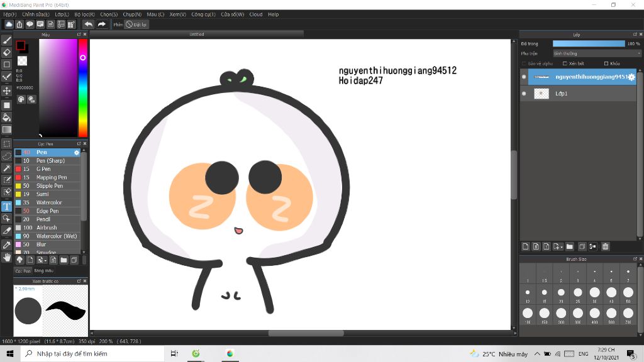This screenshot has height=362, width=644.
Task: Click the speech bubble icon in toolbar
Action: pyautogui.click(x=30, y=25)
